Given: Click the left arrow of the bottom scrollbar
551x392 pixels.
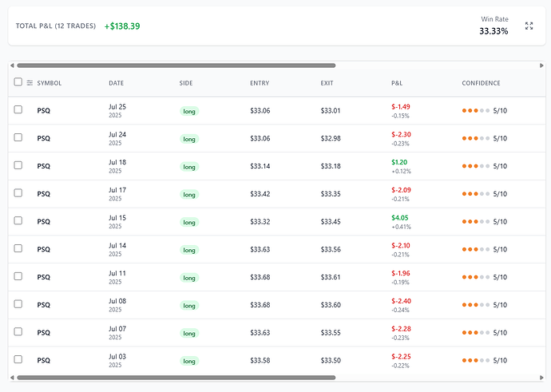Looking at the screenshot, I should (12, 378).
